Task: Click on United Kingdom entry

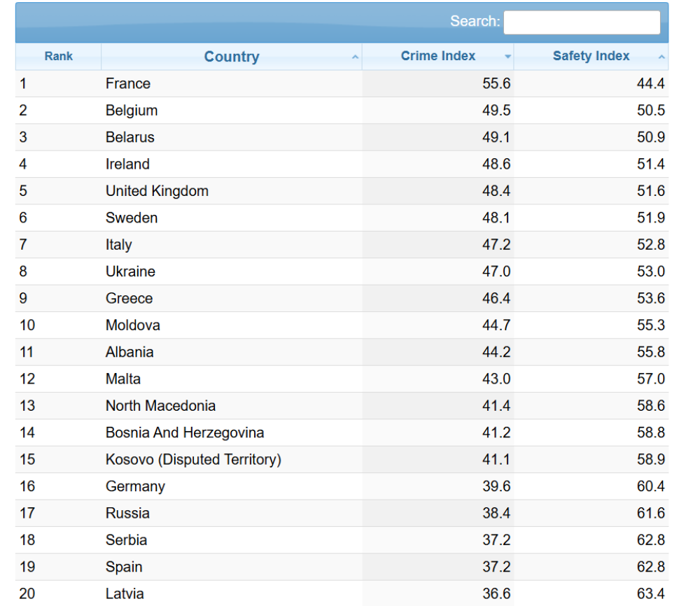Action: (x=157, y=191)
